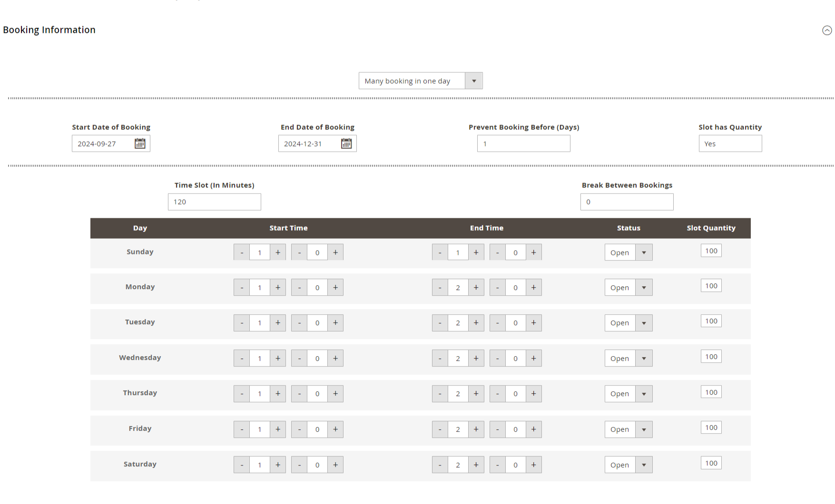Image resolution: width=835 pixels, height=504 pixels.
Task: Edit Tuesday's Slot Quantity field
Action: tap(711, 321)
